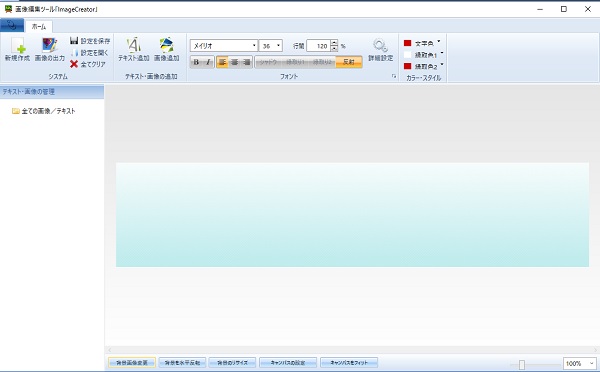
Task: Open 画像の出力 image output
Action: coord(49,49)
